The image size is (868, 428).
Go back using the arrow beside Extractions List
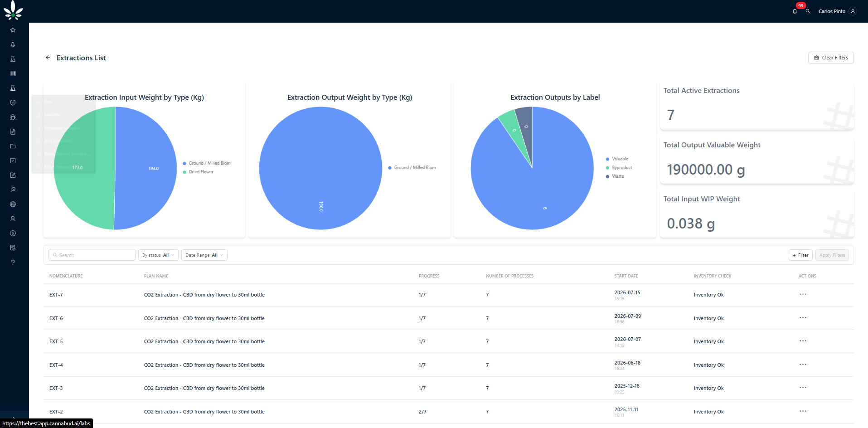[x=48, y=58]
